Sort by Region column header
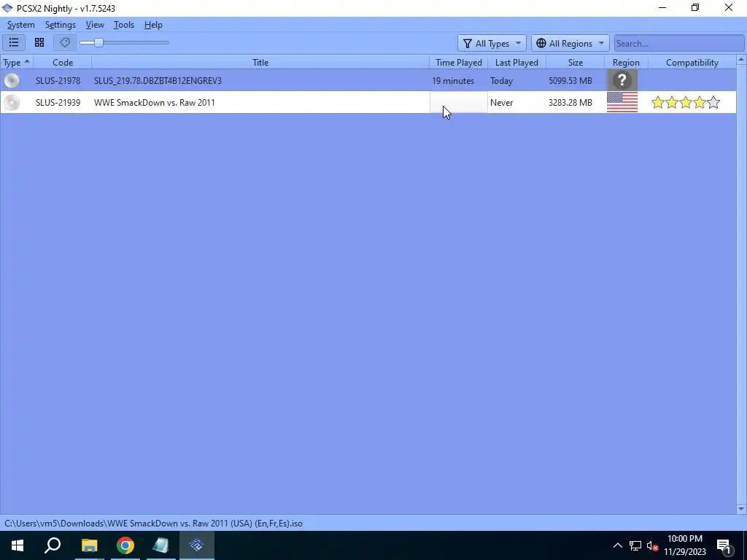Image resolution: width=747 pixels, height=560 pixels. (626, 63)
